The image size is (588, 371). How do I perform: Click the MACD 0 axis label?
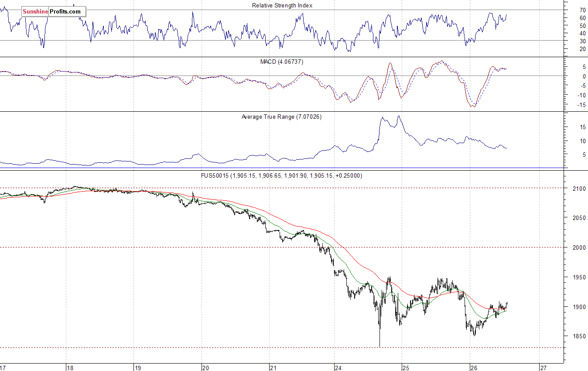[584, 76]
